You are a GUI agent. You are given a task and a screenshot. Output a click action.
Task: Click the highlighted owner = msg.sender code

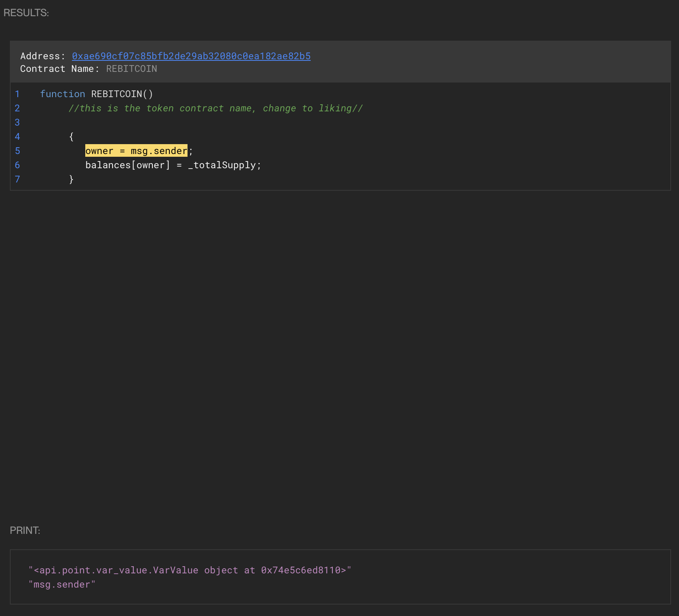click(x=136, y=151)
